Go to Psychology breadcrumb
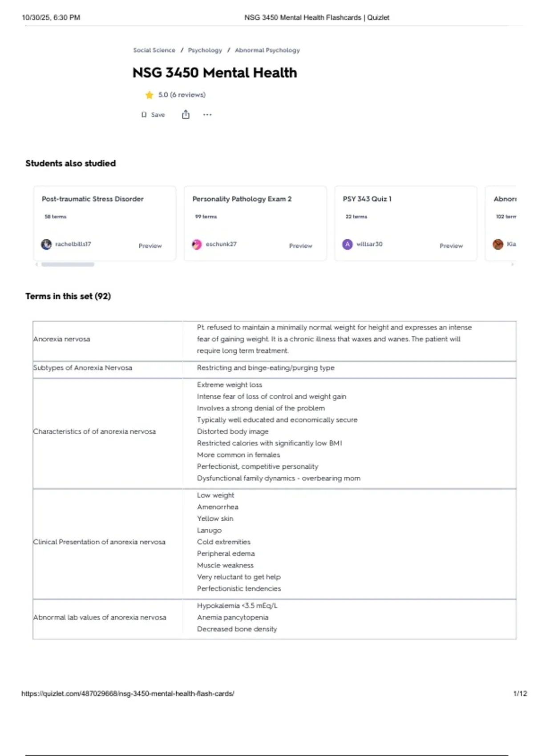534x756 pixels. pyautogui.click(x=205, y=50)
